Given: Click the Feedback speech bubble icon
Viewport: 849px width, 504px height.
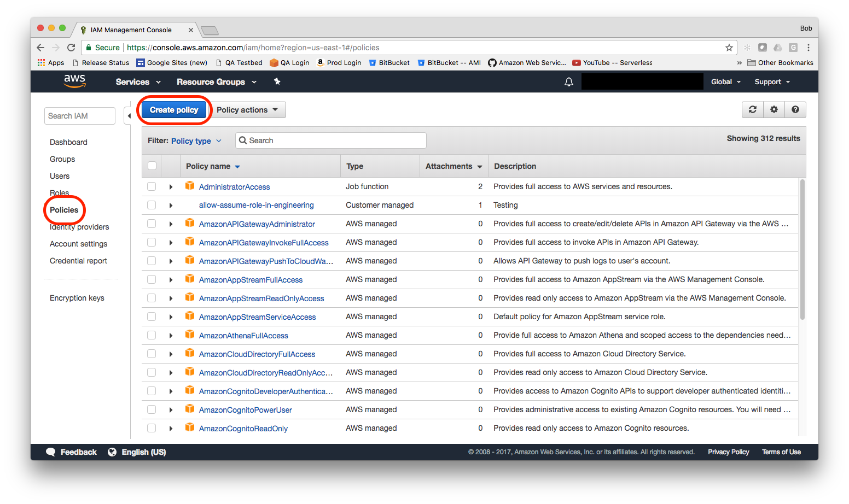Looking at the screenshot, I should click(51, 452).
